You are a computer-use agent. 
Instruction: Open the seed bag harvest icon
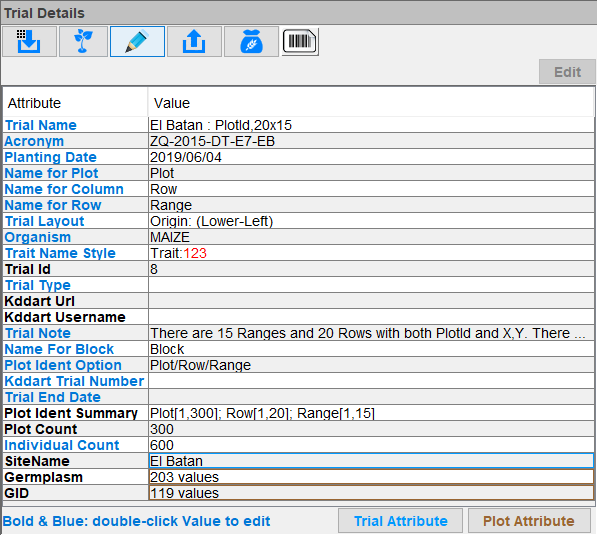[251, 42]
